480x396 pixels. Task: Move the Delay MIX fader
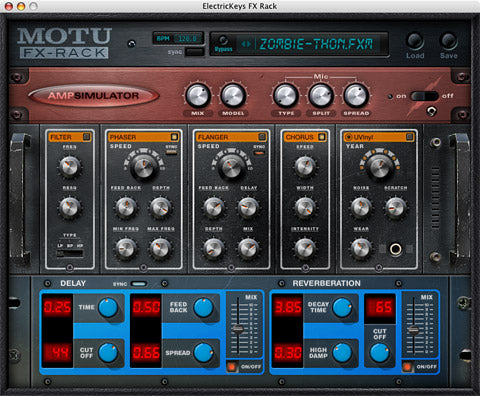[238, 329]
